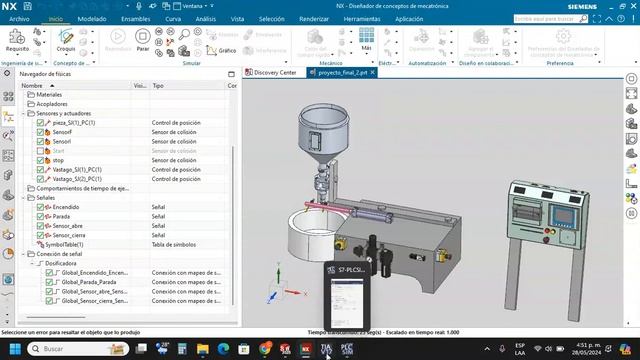The image size is (640, 360).
Task: Click the NX app icon in taskbar
Action: click(x=306, y=349)
